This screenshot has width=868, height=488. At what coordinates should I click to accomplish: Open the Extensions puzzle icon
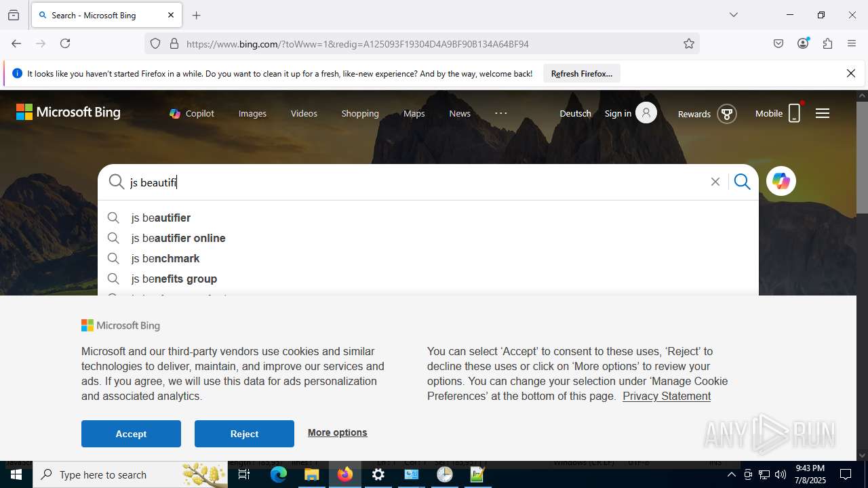[x=827, y=43]
